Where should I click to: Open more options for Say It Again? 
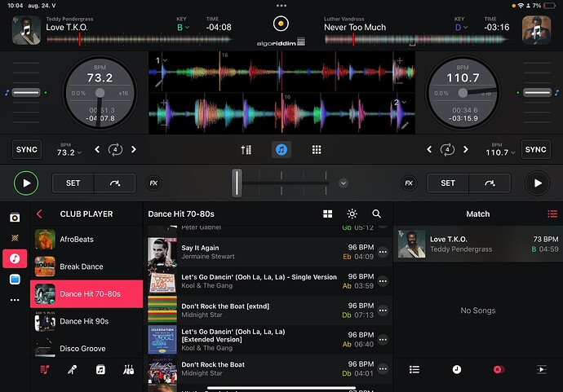383,252
